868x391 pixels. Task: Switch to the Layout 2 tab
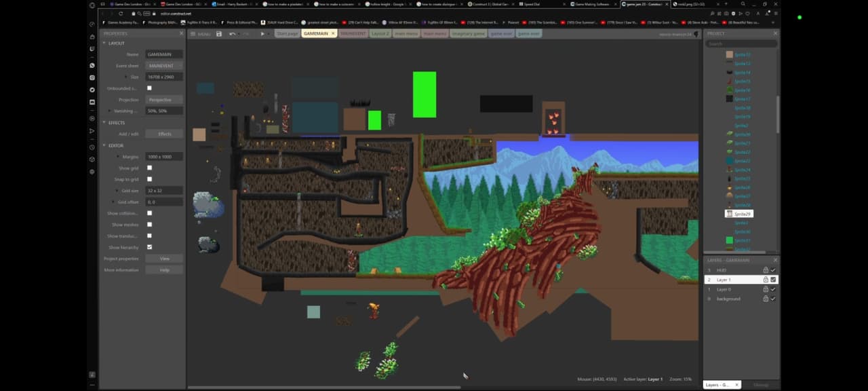(x=380, y=33)
